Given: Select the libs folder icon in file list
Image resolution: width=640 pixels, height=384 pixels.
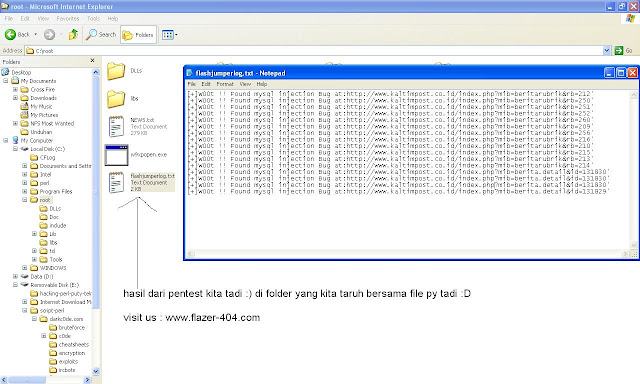Looking at the screenshot, I should click(x=116, y=99).
